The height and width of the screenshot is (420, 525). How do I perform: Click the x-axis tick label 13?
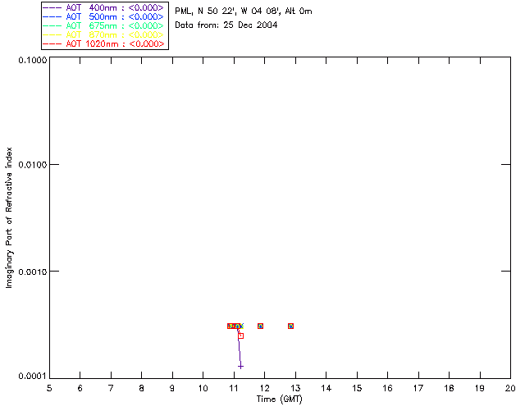(295, 388)
